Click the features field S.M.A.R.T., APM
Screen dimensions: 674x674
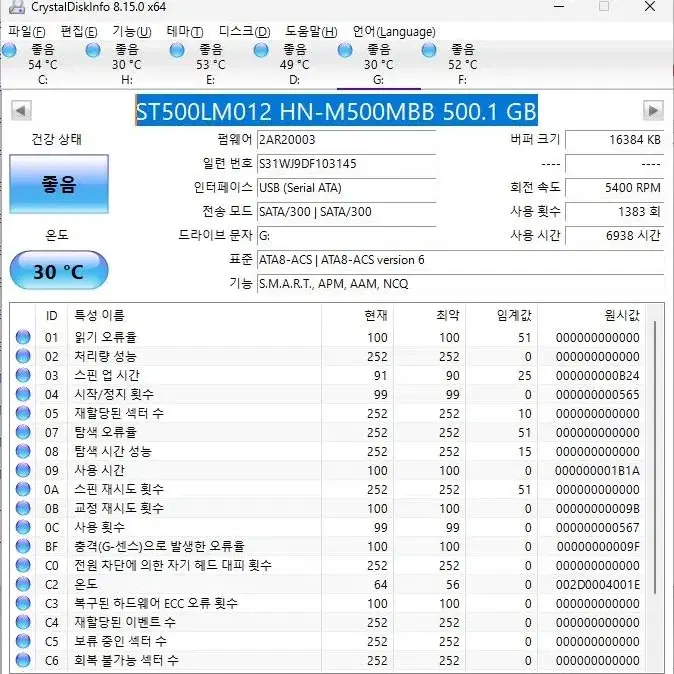pyautogui.click(x=460, y=284)
